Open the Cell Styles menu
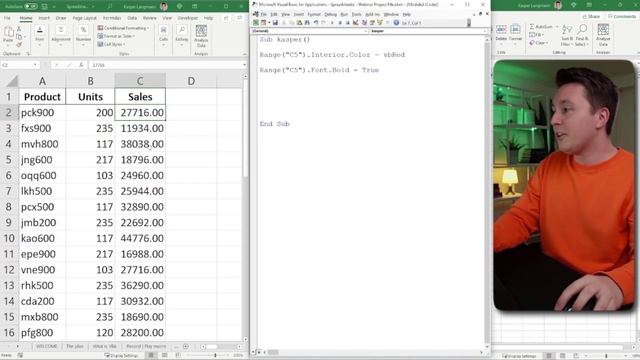This screenshot has width=640, height=360. pos(111,44)
